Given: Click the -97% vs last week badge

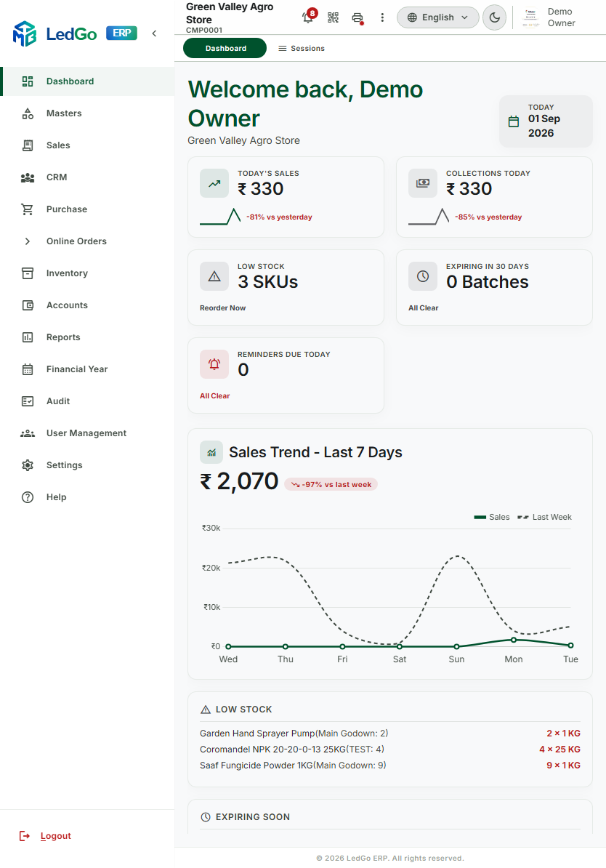Looking at the screenshot, I should [x=331, y=484].
